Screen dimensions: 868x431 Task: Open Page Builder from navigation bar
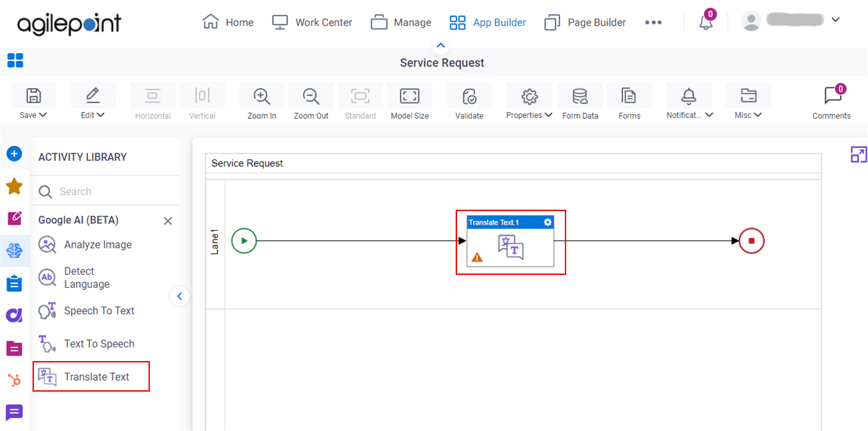point(585,22)
